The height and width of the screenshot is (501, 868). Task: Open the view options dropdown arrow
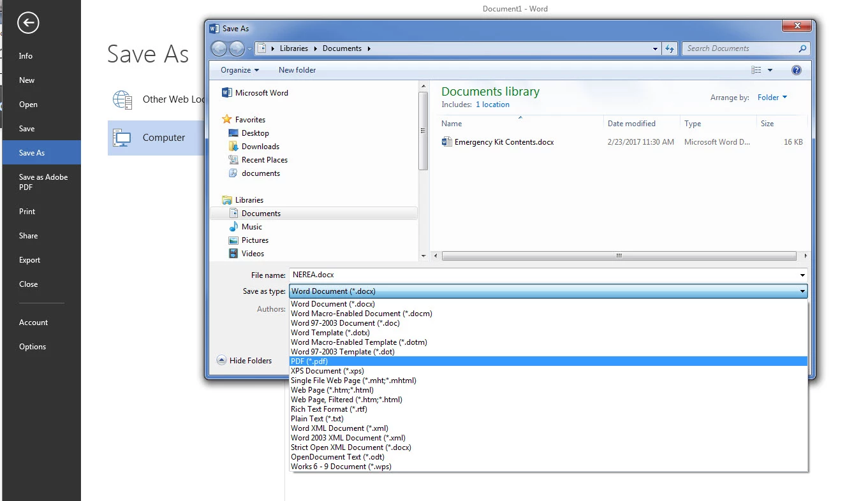tap(770, 70)
